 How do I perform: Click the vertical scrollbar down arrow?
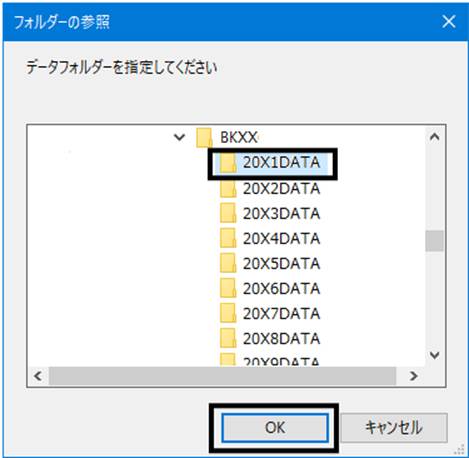tap(435, 355)
